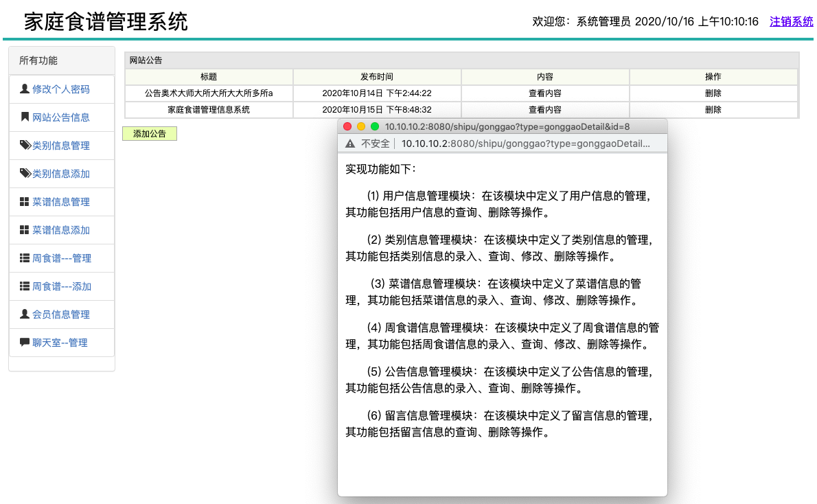Click the 欢迎您：系统管理员 greeting text
Viewport: 817px width, 504px height.
pyautogui.click(x=581, y=21)
